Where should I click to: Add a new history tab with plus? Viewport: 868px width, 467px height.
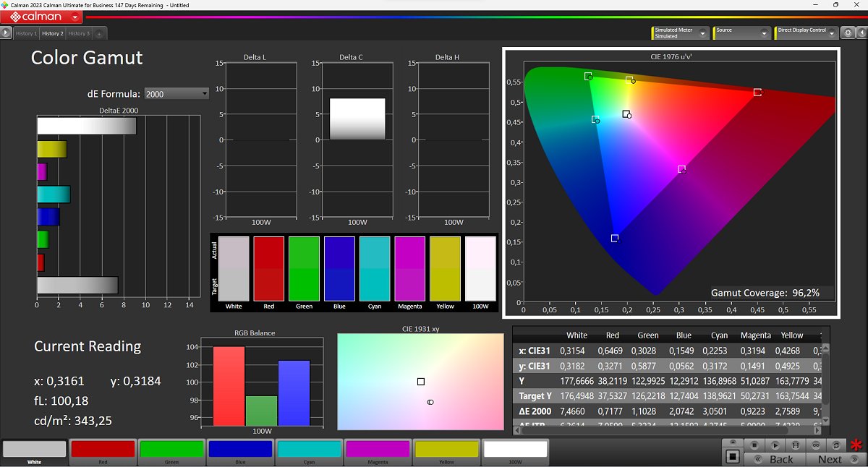tap(99, 33)
